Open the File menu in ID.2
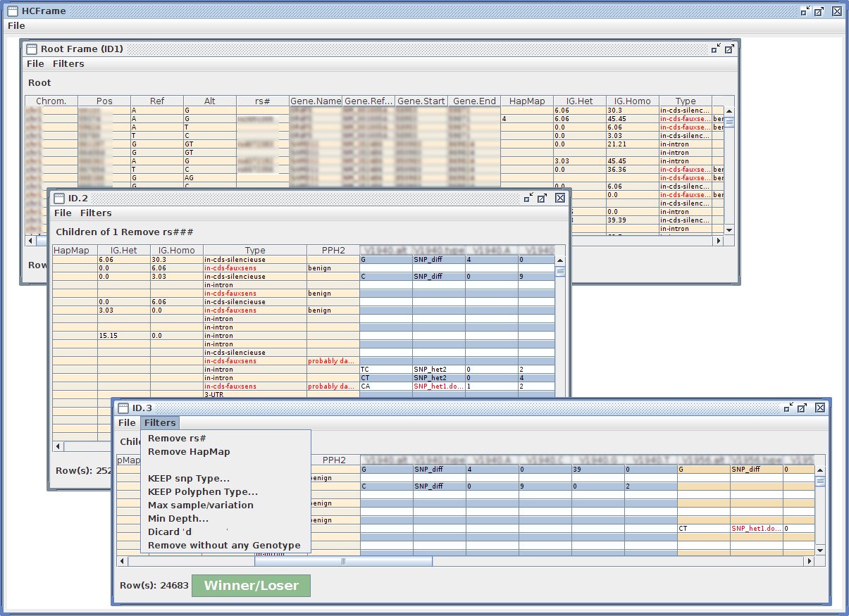Screen dimensions: 849x616 click(x=63, y=213)
